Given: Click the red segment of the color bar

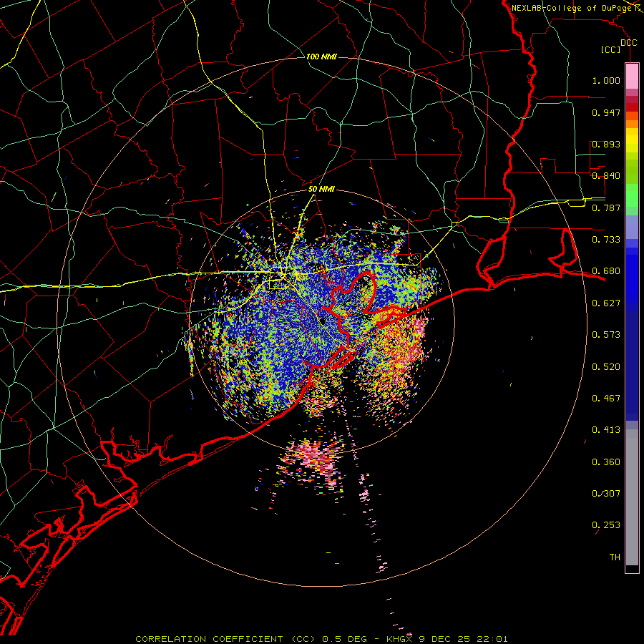Looking at the screenshot, I should tap(632, 107).
